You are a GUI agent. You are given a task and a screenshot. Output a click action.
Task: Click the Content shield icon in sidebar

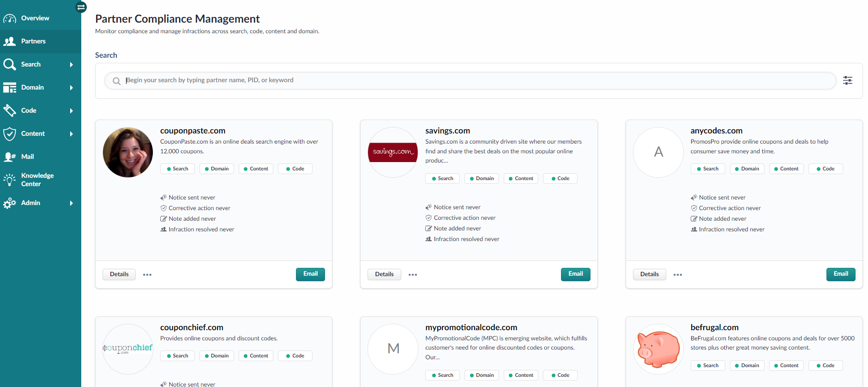click(10, 134)
